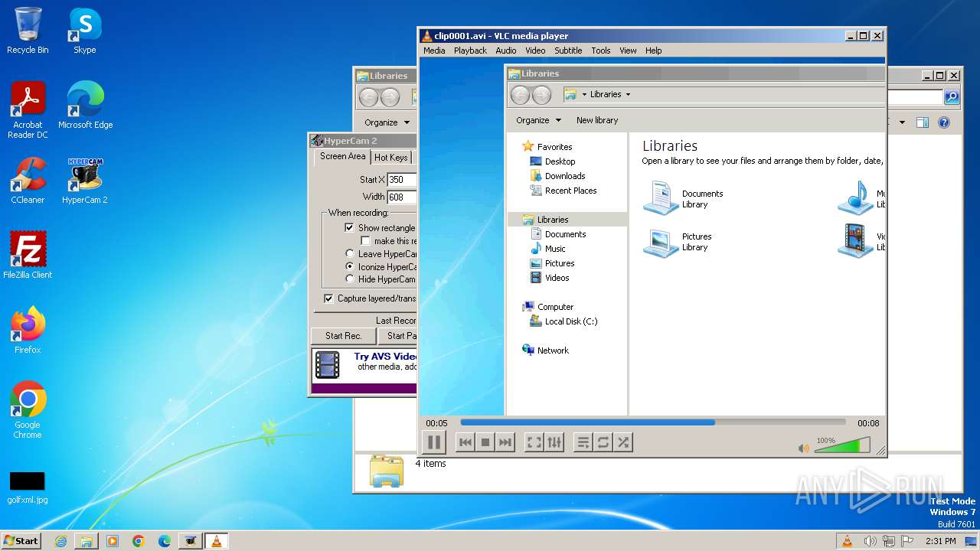Open view options dropdown arrow in Libraries
980x551 pixels.
coord(902,122)
